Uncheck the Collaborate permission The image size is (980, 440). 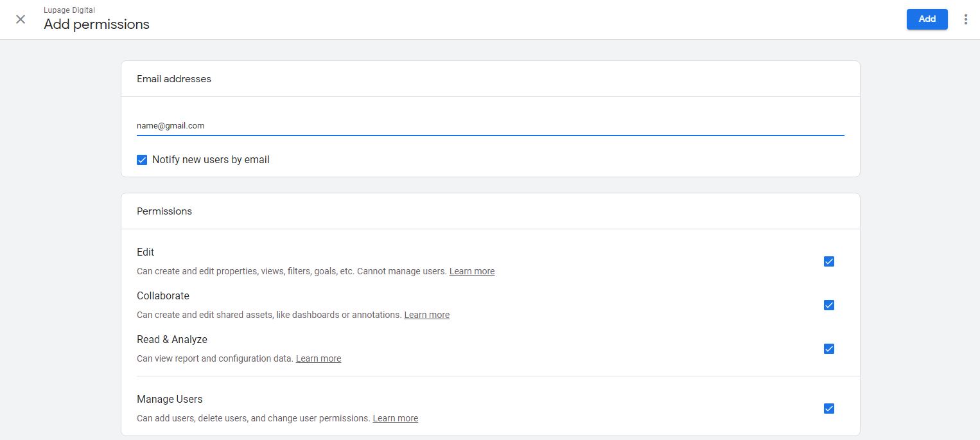(x=828, y=305)
